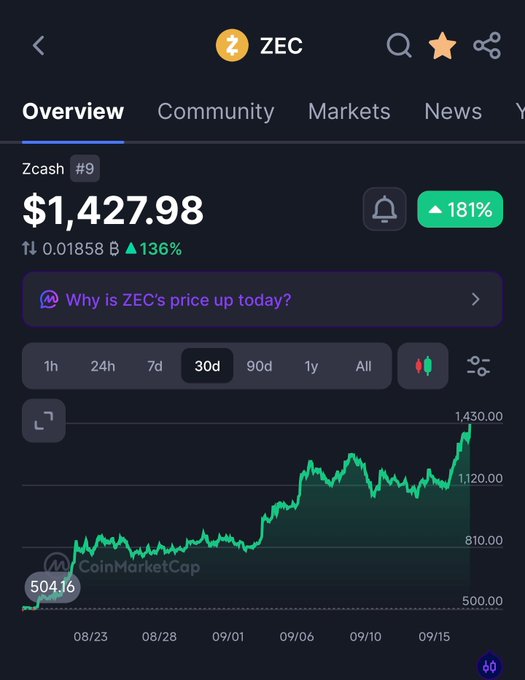Expand chart to fullscreen
This screenshot has height=680, width=525.
click(44, 421)
